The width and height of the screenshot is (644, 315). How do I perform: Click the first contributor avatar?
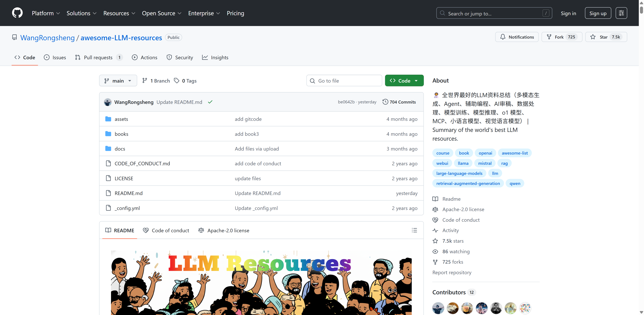tap(438, 308)
